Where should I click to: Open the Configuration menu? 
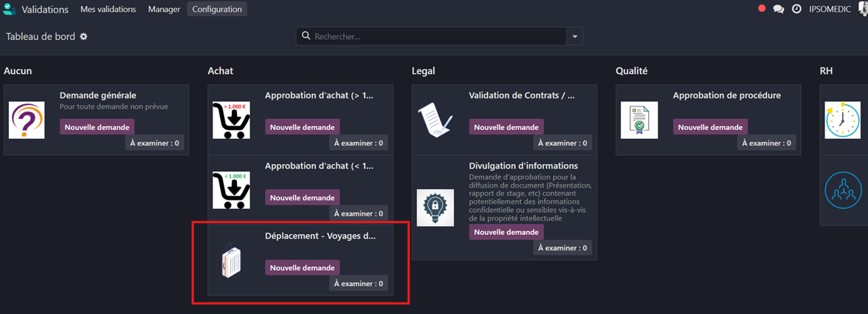tap(217, 10)
